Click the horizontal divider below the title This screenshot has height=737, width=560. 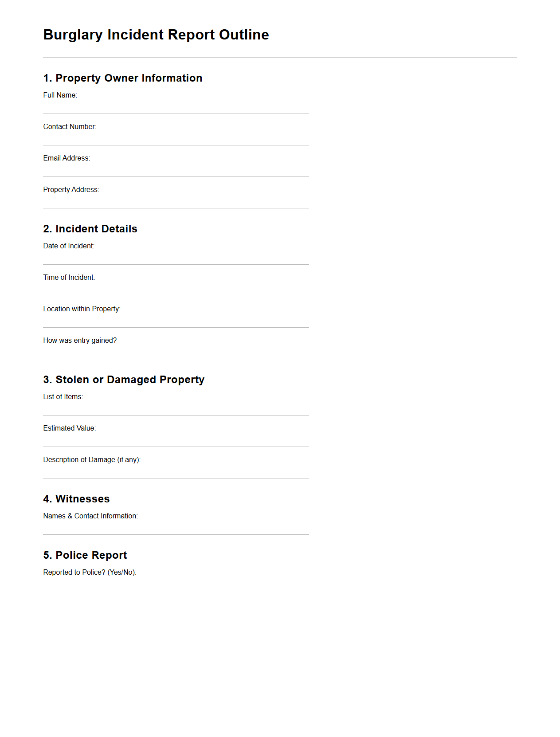click(x=280, y=57)
